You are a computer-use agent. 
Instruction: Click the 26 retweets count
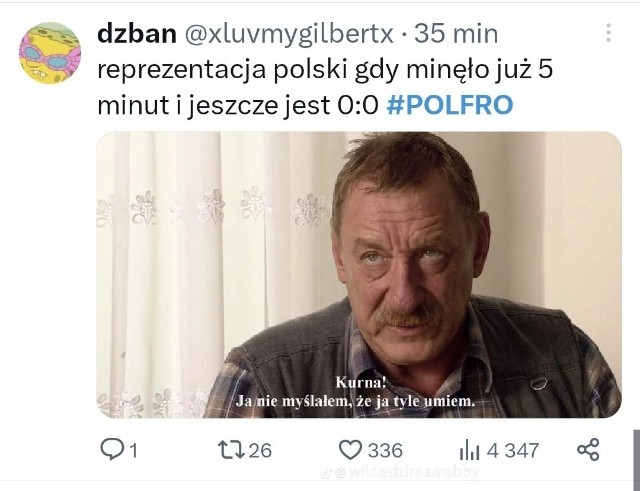tap(260, 451)
